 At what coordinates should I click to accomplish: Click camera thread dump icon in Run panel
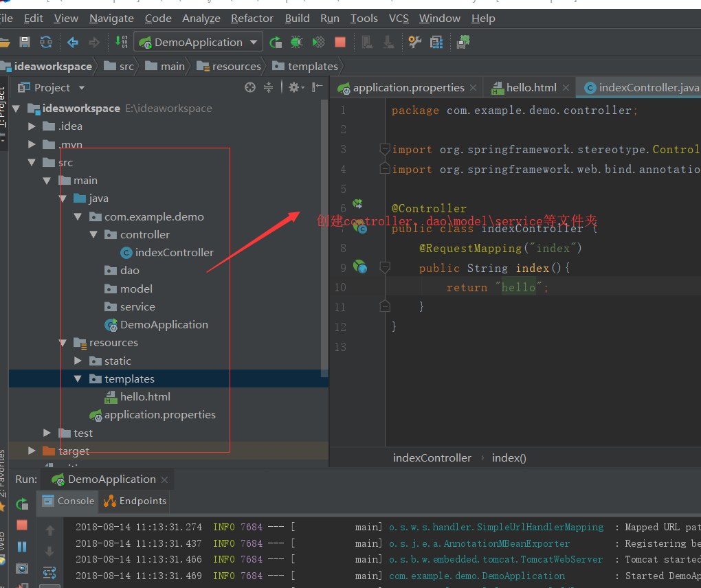(22, 569)
